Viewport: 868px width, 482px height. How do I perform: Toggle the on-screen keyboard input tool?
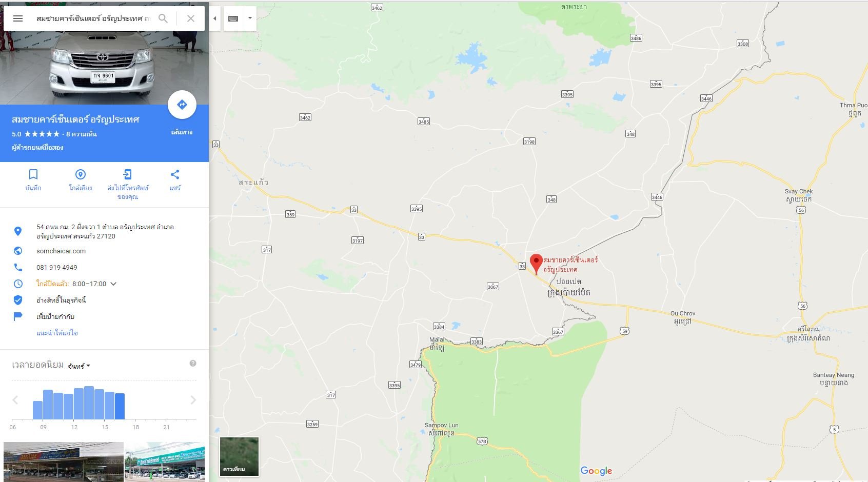tap(233, 18)
